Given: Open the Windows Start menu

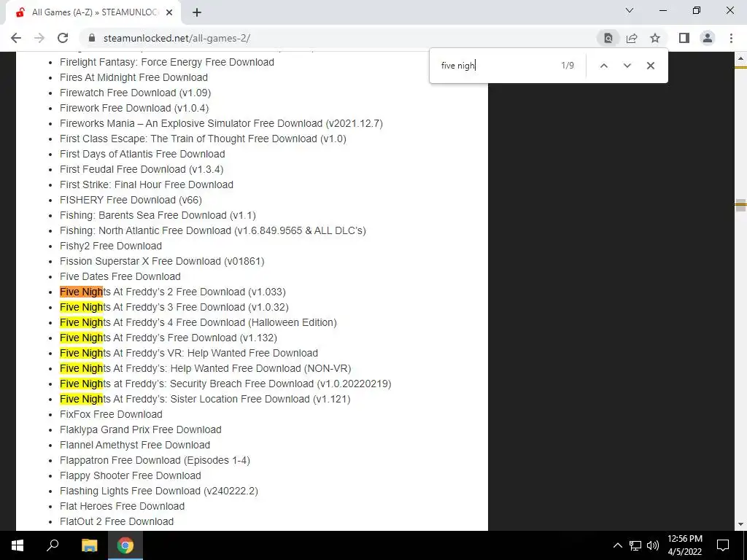Looking at the screenshot, I should pyautogui.click(x=18, y=545).
